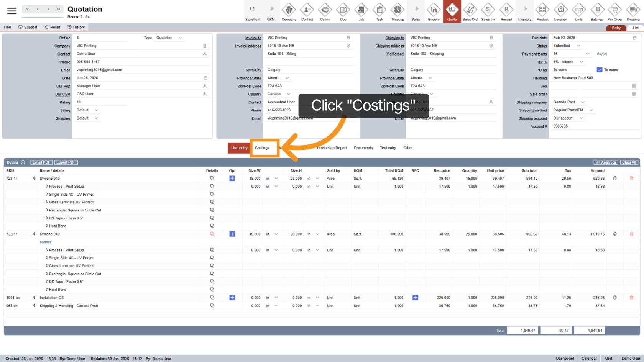Switch to the List view tab
The image size is (644, 362).
[635, 28]
